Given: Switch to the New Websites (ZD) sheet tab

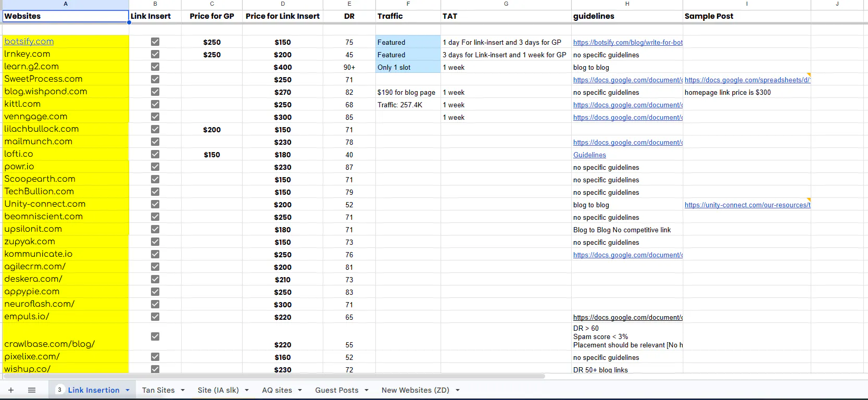Looking at the screenshot, I should click(x=415, y=390).
